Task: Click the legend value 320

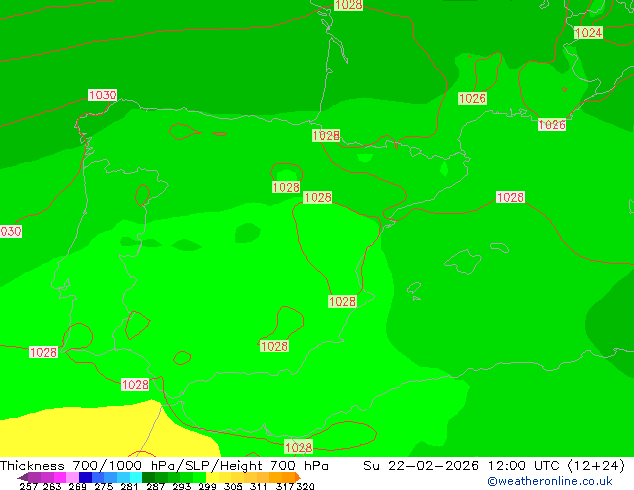Action: 305,486
